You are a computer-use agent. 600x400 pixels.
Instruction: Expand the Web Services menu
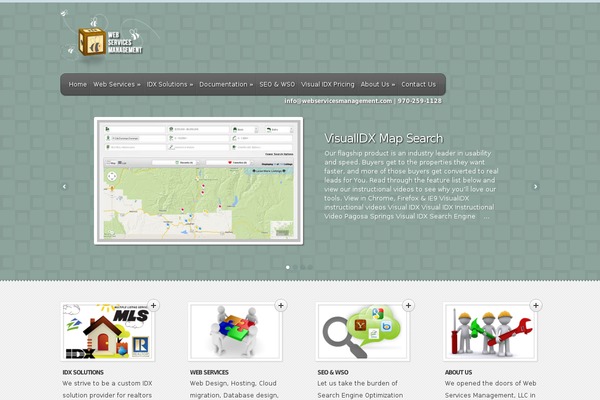[117, 84]
